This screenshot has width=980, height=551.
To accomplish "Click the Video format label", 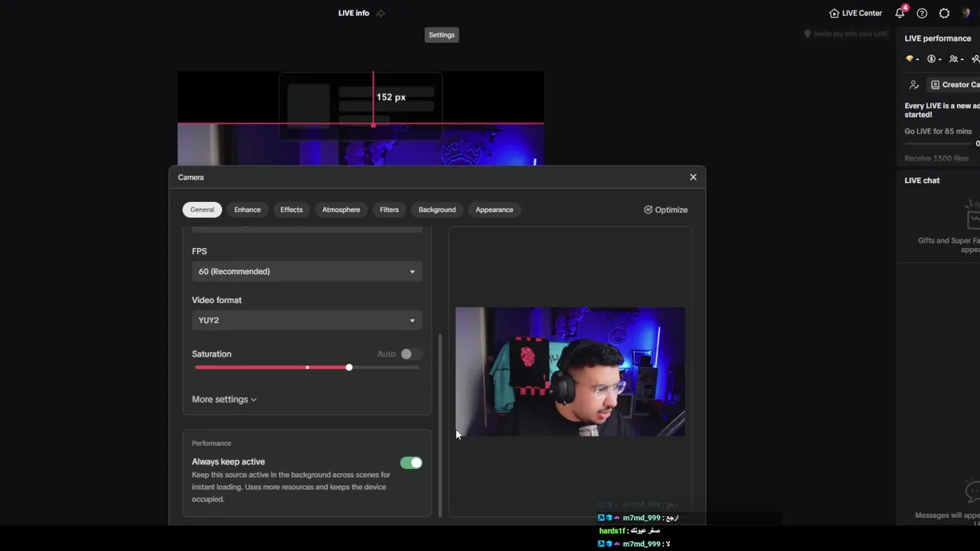I will point(217,300).
